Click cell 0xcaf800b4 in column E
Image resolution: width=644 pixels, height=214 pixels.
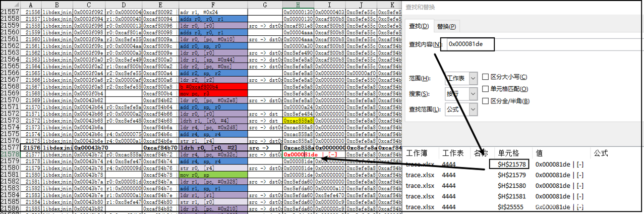pos(160,93)
